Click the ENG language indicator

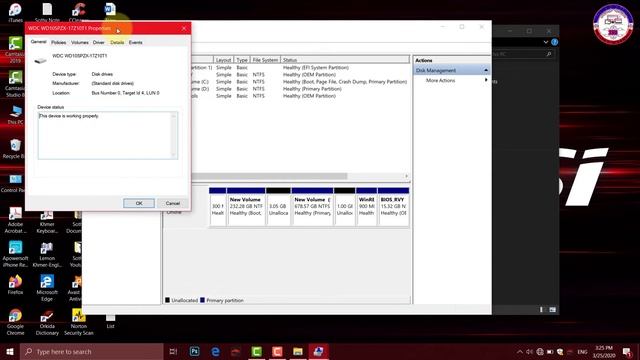tap(582, 351)
